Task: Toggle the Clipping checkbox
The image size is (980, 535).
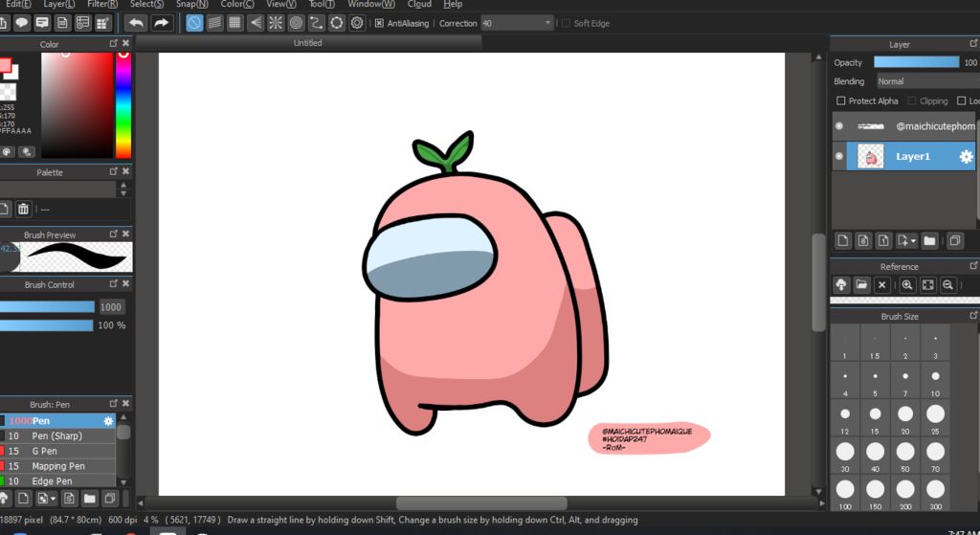Action: (x=912, y=100)
